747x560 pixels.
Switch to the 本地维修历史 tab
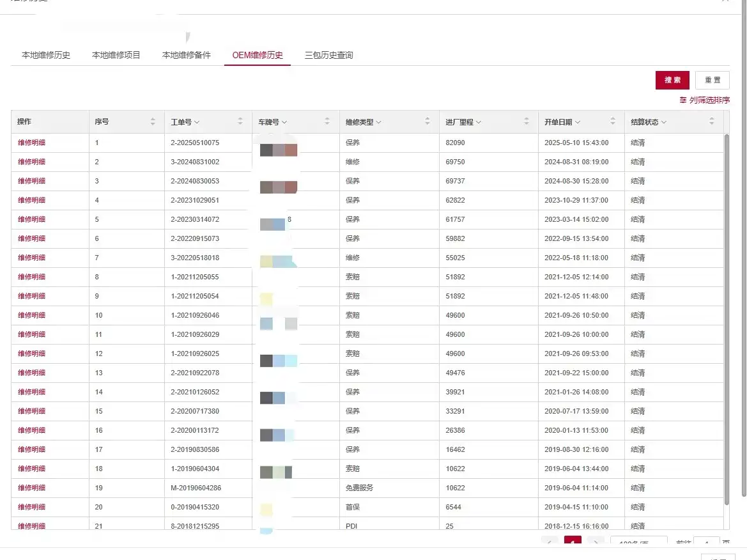pos(46,55)
